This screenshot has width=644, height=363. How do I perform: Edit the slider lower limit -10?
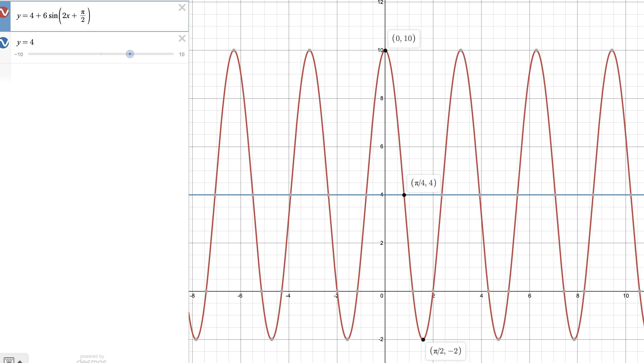[x=19, y=55]
